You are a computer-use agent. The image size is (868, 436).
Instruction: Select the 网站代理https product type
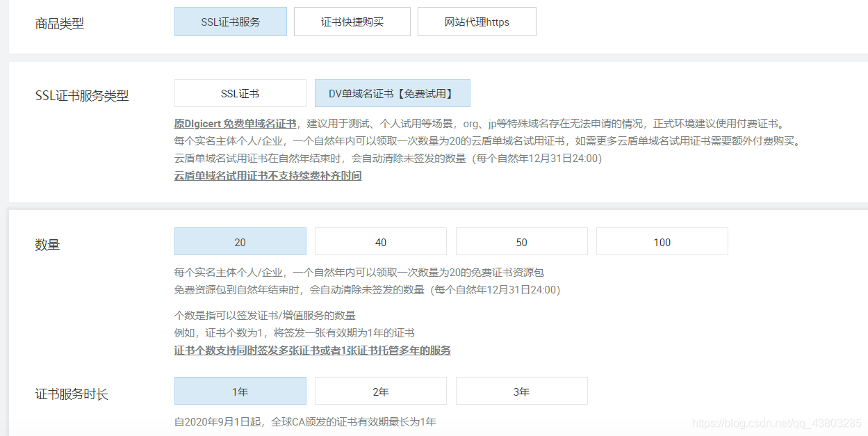click(x=476, y=22)
